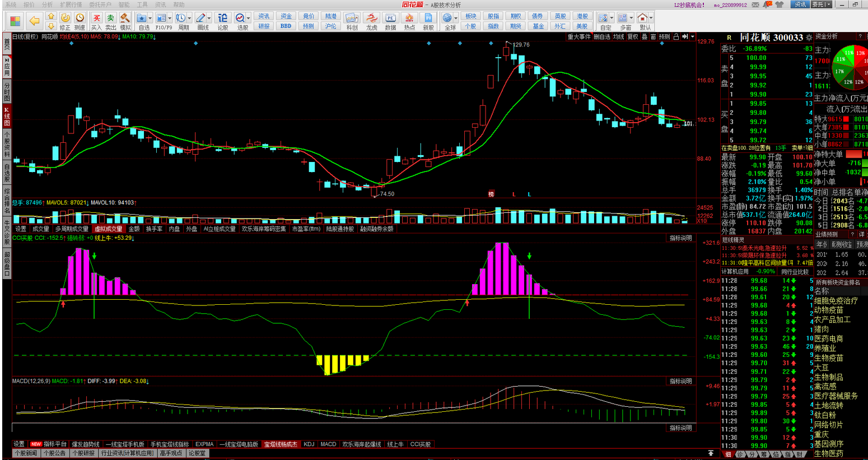Image resolution: width=868 pixels, height=460 pixels.
Task: Open the 工具 menu
Action: click(x=142, y=4)
